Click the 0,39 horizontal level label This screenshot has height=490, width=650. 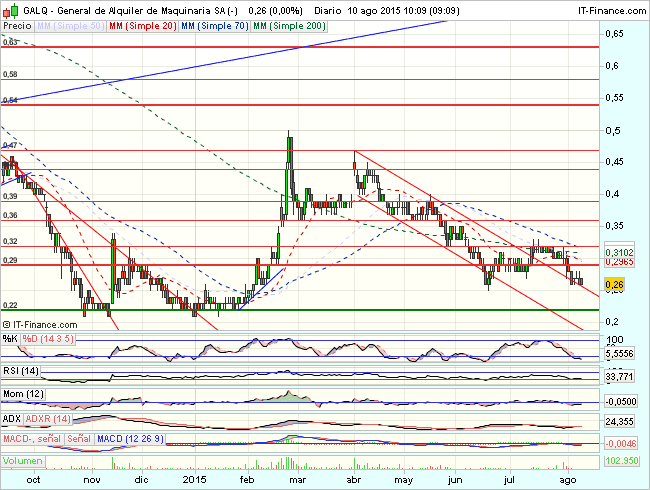[10, 196]
